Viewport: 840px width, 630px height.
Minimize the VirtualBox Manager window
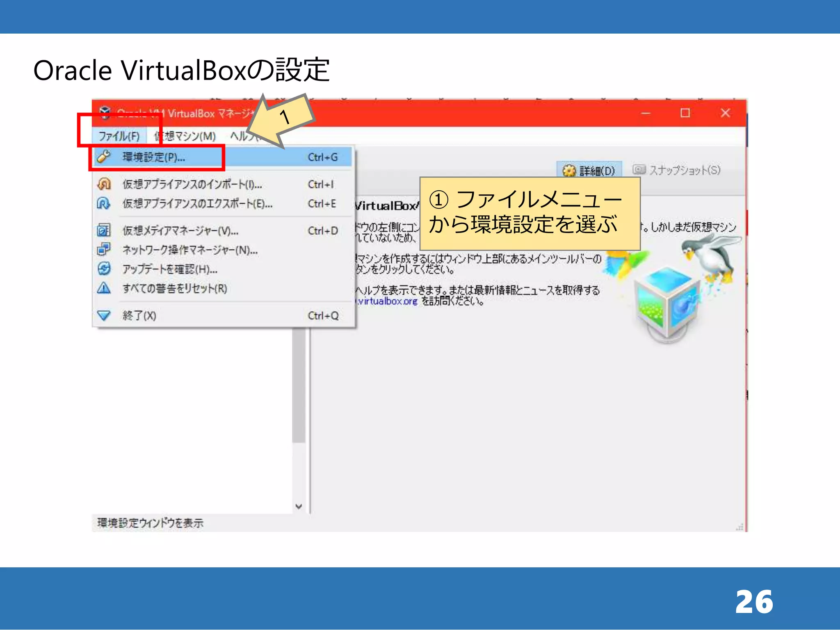pos(646,113)
